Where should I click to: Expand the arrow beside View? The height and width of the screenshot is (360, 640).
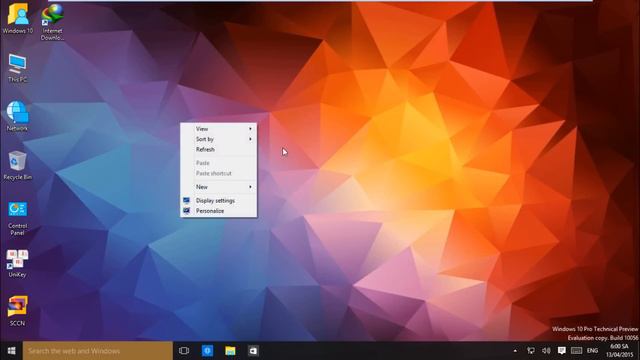250,129
